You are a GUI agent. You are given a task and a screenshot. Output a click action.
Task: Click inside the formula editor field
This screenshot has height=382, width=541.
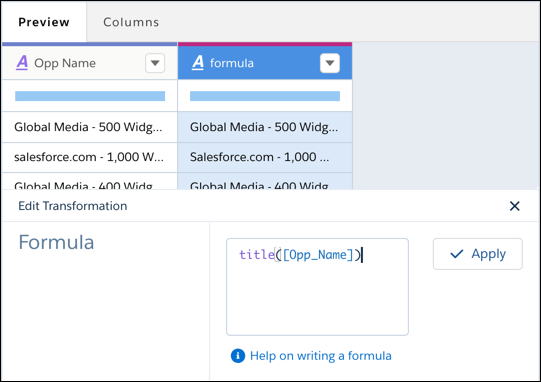(317, 287)
